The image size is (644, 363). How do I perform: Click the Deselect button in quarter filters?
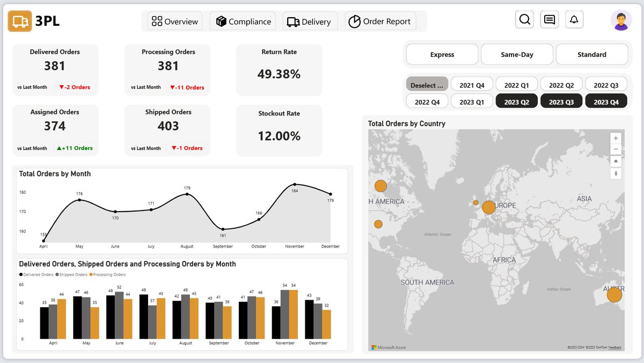[x=427, y=84]
